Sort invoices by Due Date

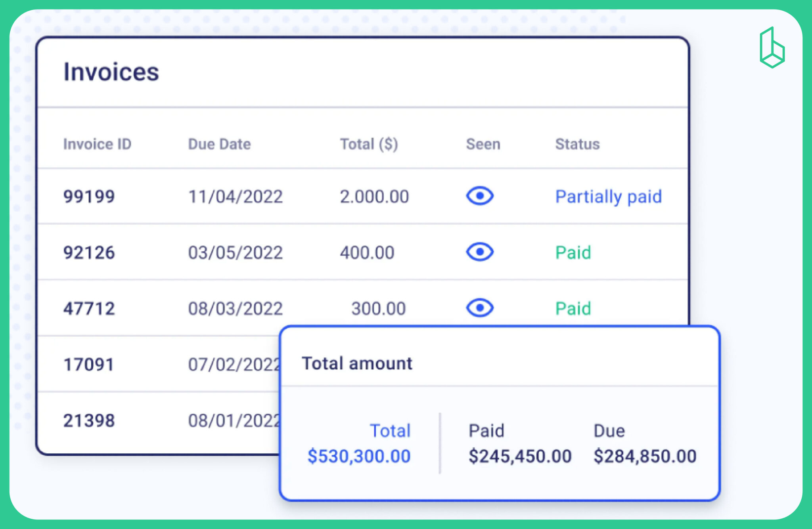(x=220, y=144)
